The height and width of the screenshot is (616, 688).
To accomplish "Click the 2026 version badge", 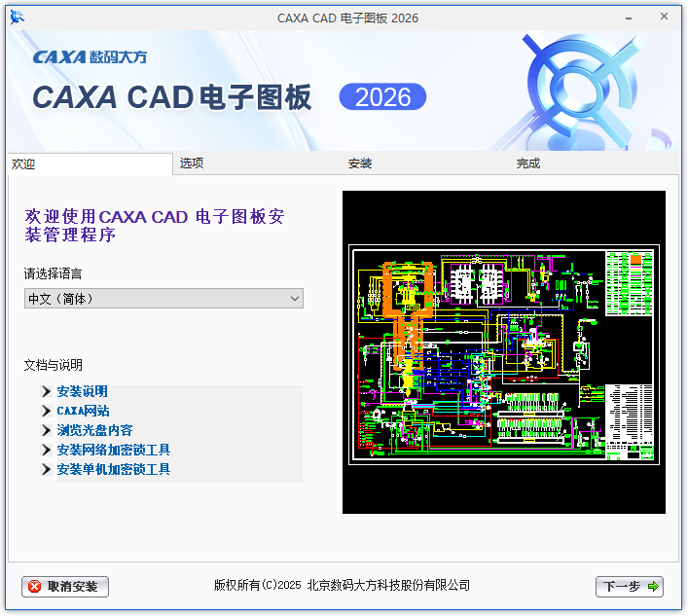I will click(x=382, y=96).
